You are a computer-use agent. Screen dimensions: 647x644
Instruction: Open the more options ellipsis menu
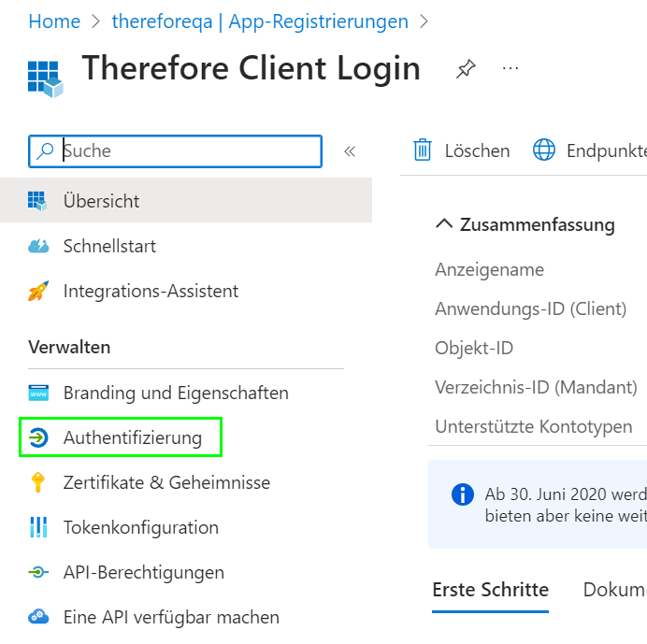(x=510, y=68)
